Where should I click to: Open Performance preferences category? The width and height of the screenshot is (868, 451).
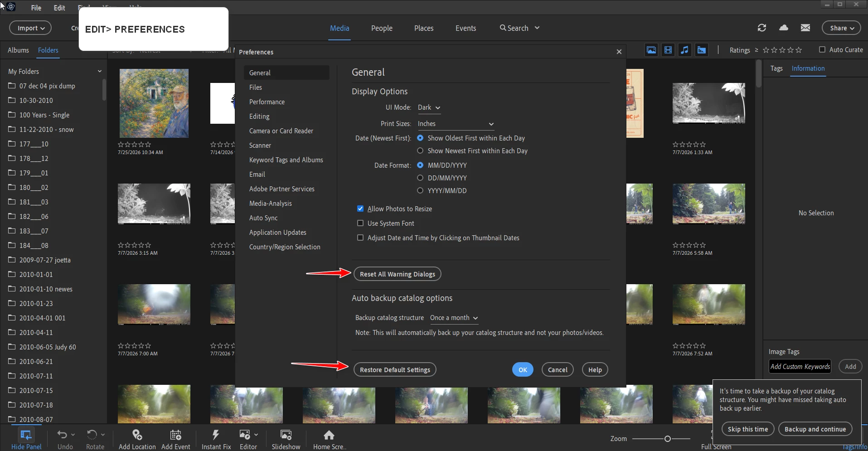tap(267, 102)
